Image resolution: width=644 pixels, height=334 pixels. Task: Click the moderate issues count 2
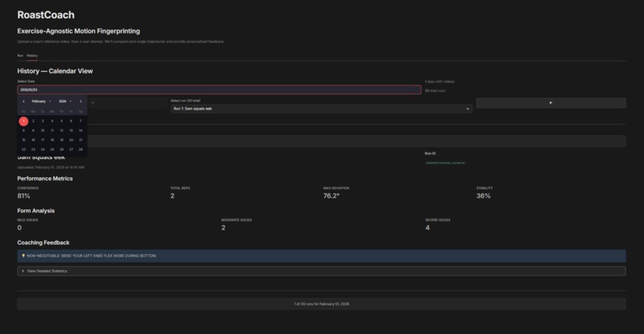(224, 228)
